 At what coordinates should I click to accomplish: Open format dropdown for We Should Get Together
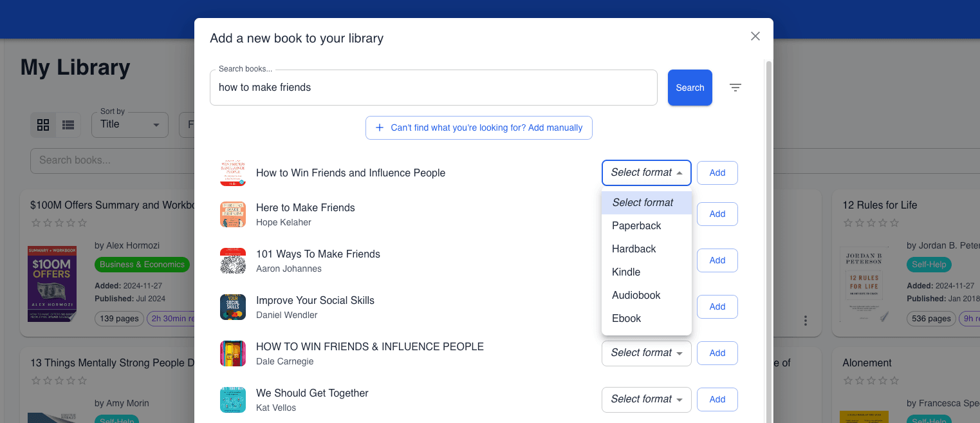646,399
